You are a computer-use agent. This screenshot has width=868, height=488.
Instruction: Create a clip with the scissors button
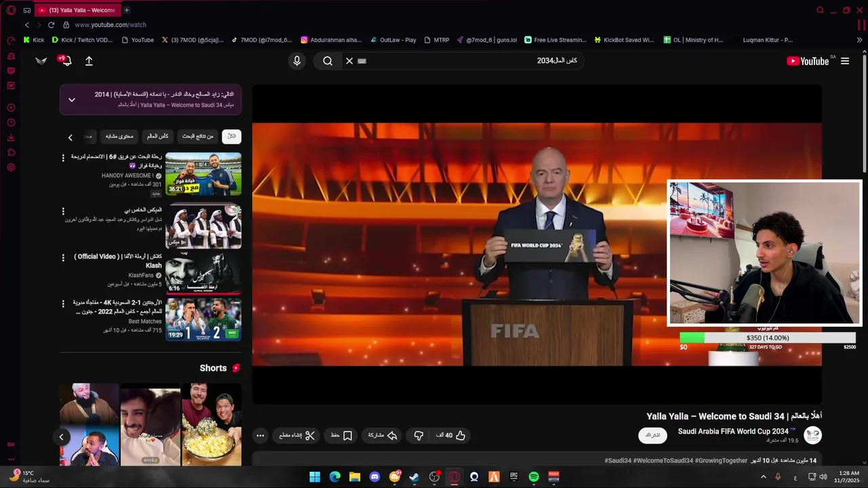(x=297, y=436)
